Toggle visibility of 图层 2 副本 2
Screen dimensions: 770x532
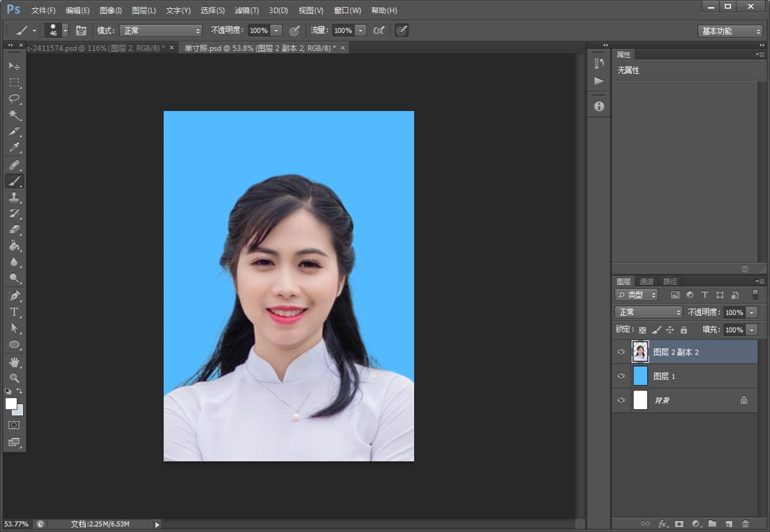(x=621, y=352)
